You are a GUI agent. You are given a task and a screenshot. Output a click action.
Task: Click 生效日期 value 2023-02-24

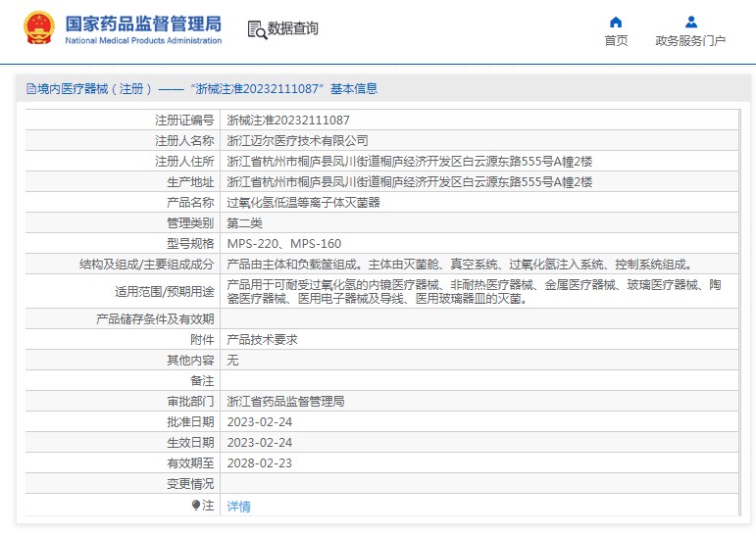click(x=260, y=443)
